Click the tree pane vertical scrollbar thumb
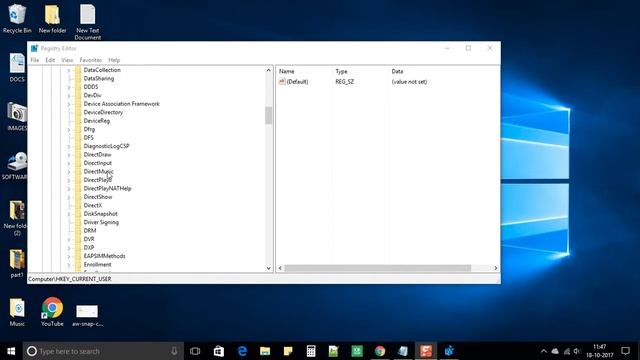This screenshot has height=360, width=640. pyautogui.click(x=269, y=116)
